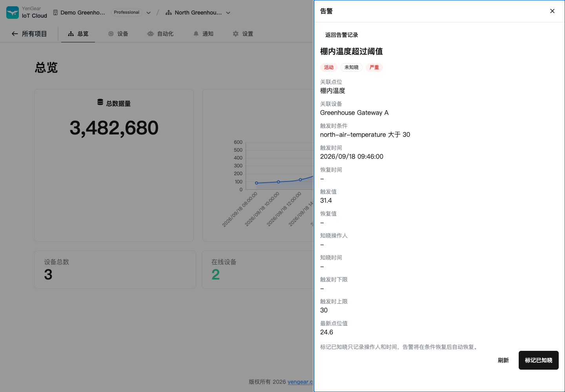565x392 pixels.
Task: Click the database icon beside 总数据量
Action: (x=100, y=102)
